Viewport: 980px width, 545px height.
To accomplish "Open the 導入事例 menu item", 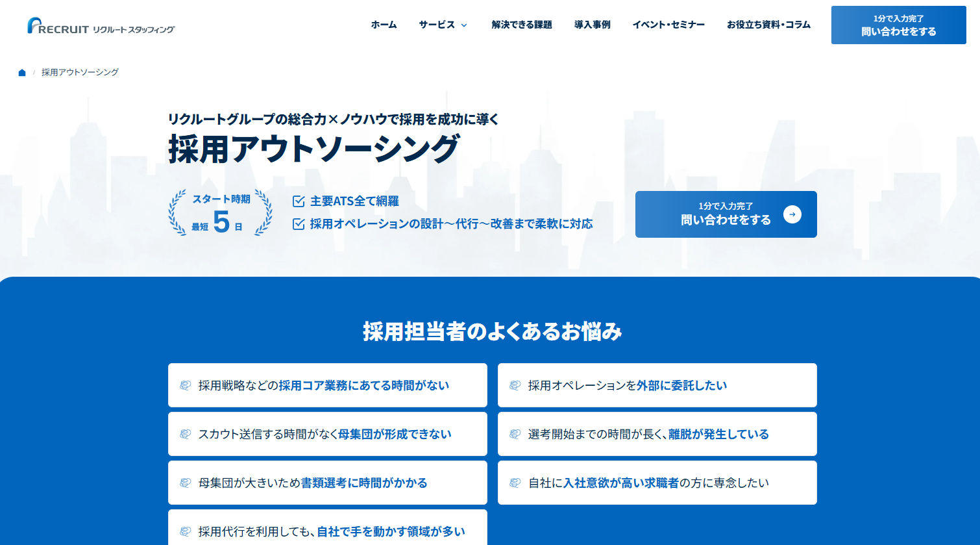I will pyautogui.click(x=592, y=25).
